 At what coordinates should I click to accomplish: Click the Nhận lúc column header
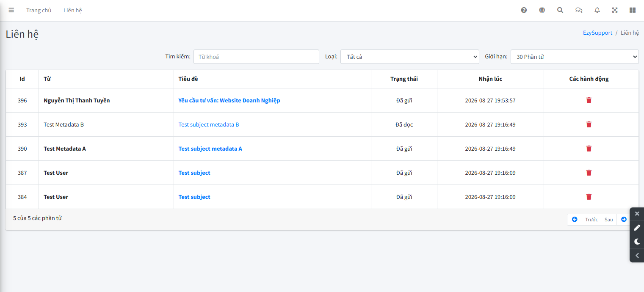pos(490,79)
